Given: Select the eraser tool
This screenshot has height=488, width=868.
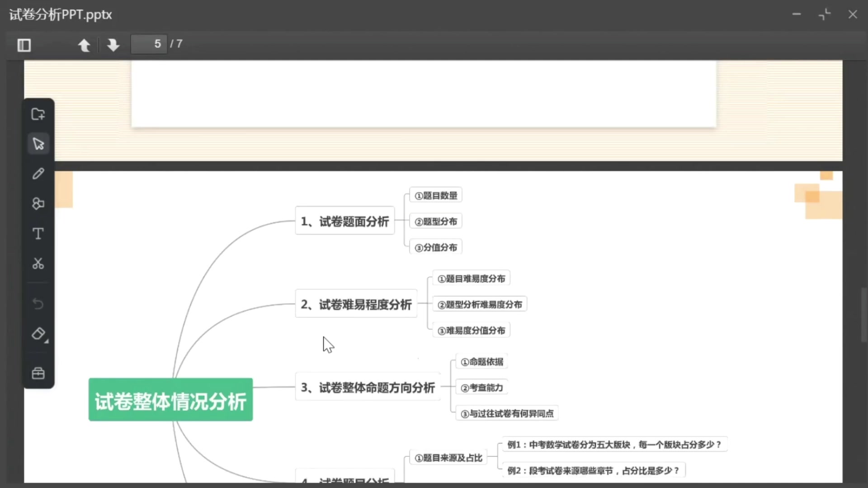Looking at the screenshot, I should 39,334.
